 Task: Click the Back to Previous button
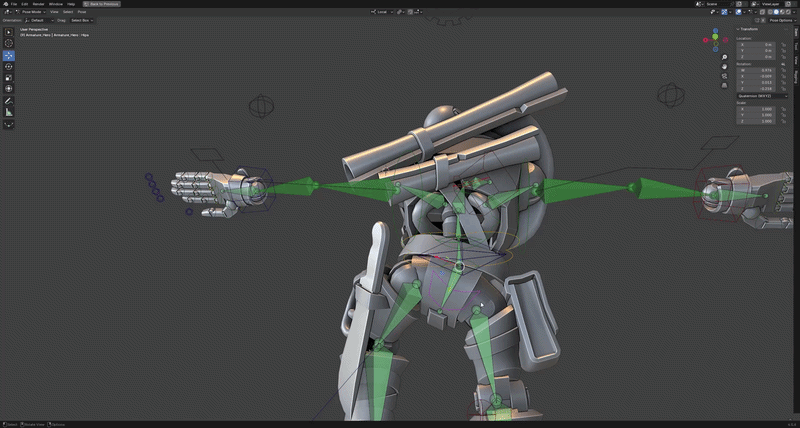point(102,4)
